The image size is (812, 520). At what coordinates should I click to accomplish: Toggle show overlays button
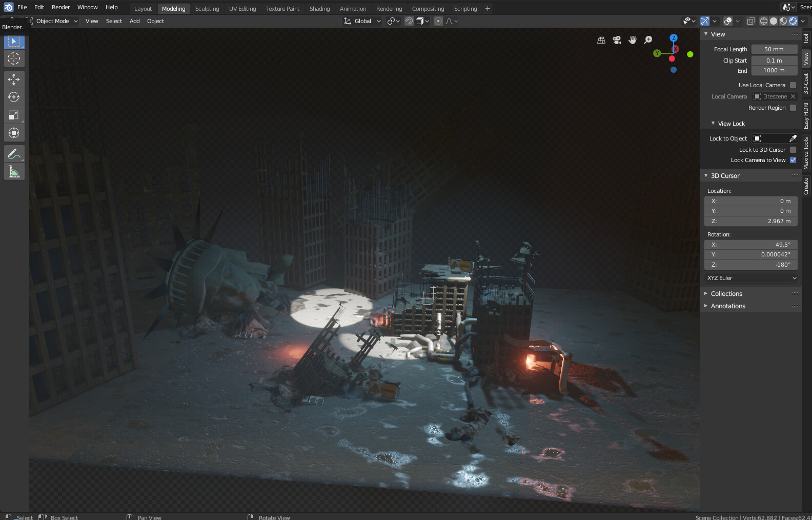[x=728, y=21]
